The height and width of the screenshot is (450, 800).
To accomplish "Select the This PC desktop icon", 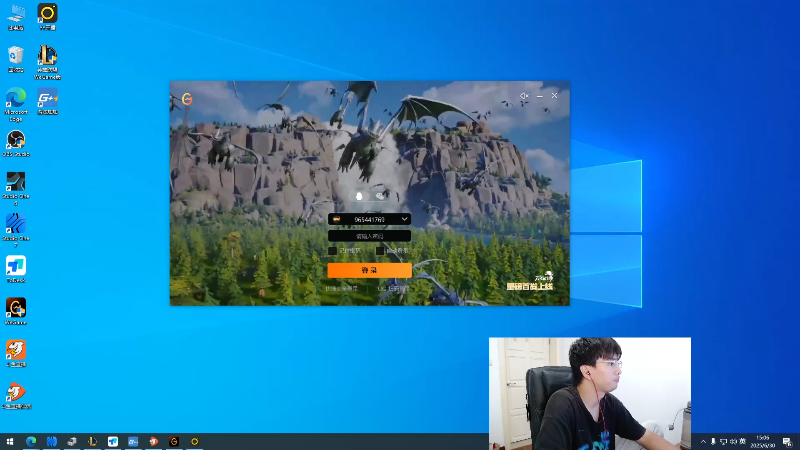I will (x=16, y=17).
